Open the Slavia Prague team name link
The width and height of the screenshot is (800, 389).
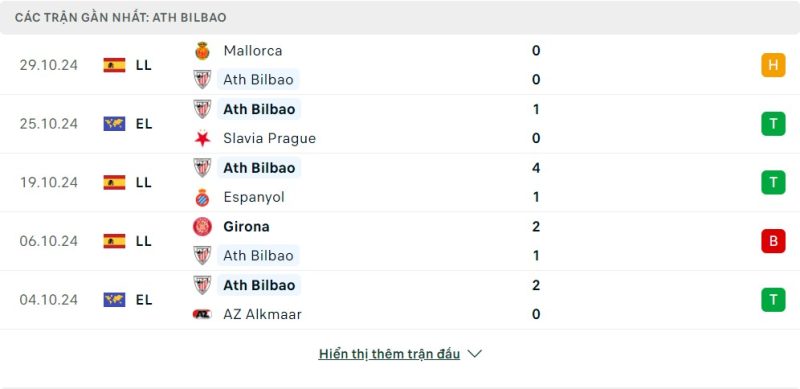pos(269,138)
